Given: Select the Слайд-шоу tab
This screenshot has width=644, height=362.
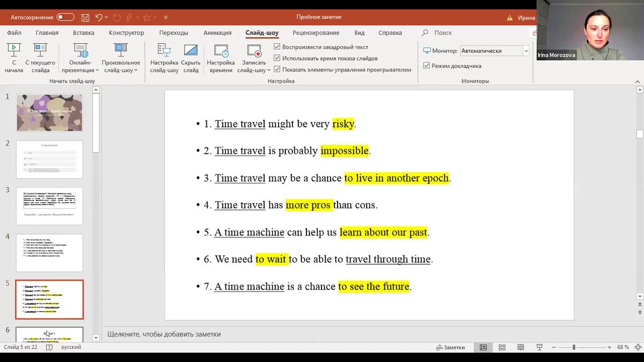Looking at the screenshot, I should 262,33.
